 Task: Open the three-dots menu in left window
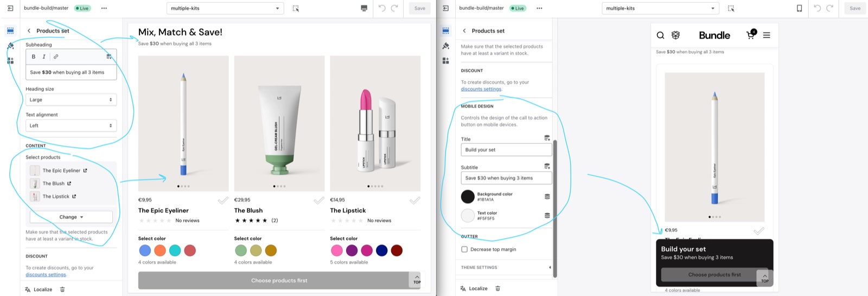coord(104,8)
